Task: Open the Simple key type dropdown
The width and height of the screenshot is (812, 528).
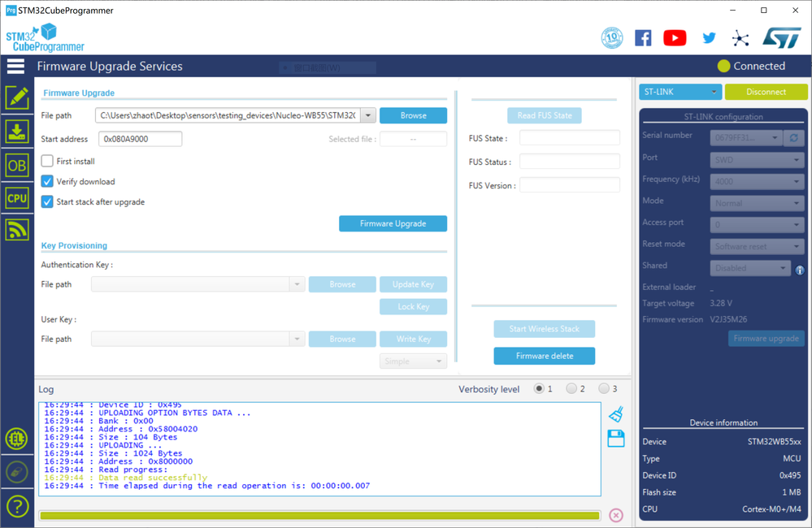Action: pos(413,361)
